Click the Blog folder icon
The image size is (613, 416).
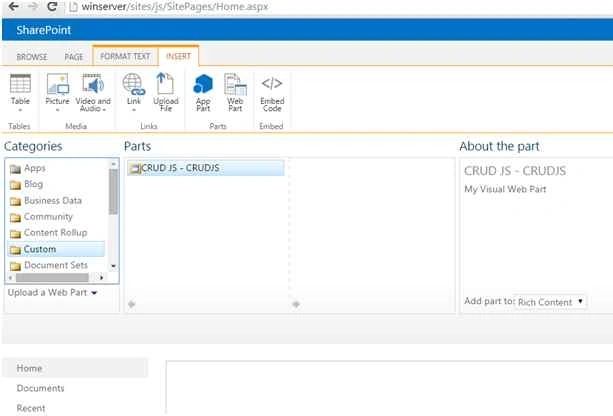pyautogui.click(x=15, y=185)
